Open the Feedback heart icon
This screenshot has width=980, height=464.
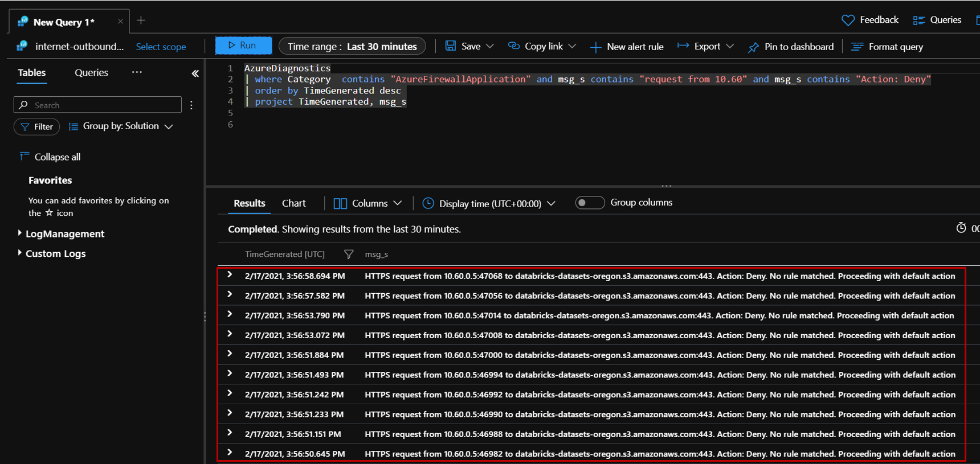(x=848, y=20)
